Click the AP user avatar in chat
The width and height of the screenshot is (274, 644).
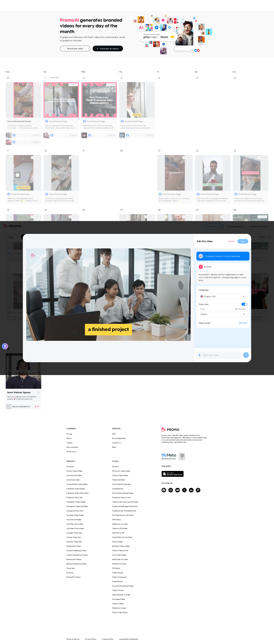click(x=201, y=256)
